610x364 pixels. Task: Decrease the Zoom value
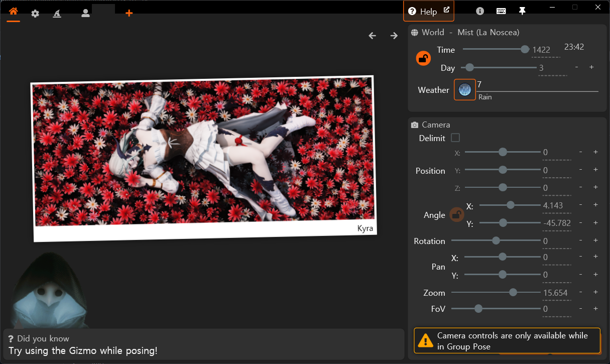click(581, 292)
